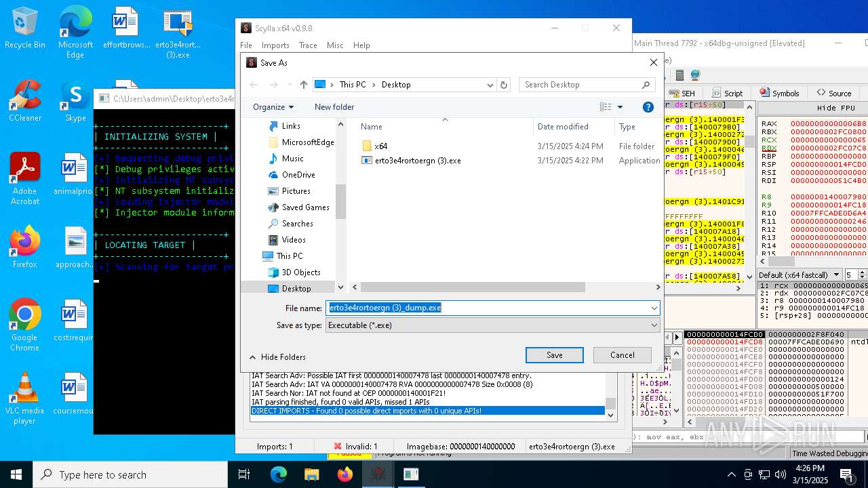Click the Save button
868x488 pixels.
pyautogui.click(x=555, y=355)
